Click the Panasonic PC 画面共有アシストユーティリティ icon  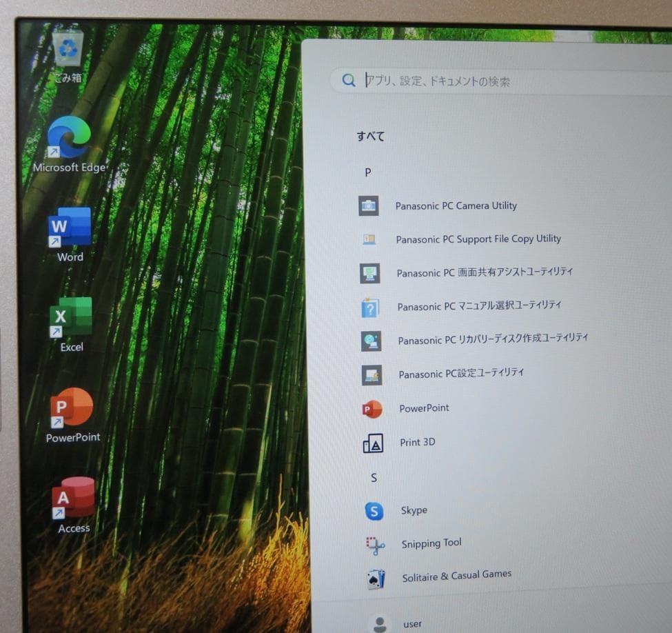pos(370,273)
